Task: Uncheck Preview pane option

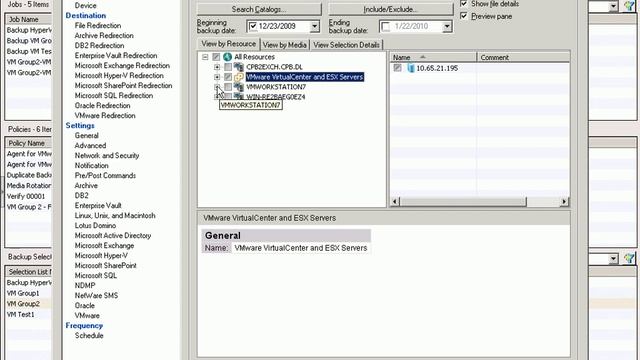Action: click(x=464, y=16)
